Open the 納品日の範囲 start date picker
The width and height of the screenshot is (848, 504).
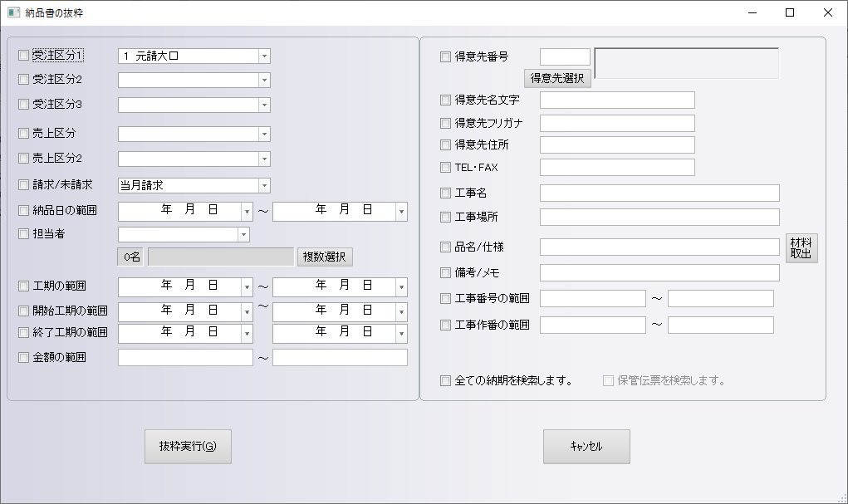(x=247, y=212)
